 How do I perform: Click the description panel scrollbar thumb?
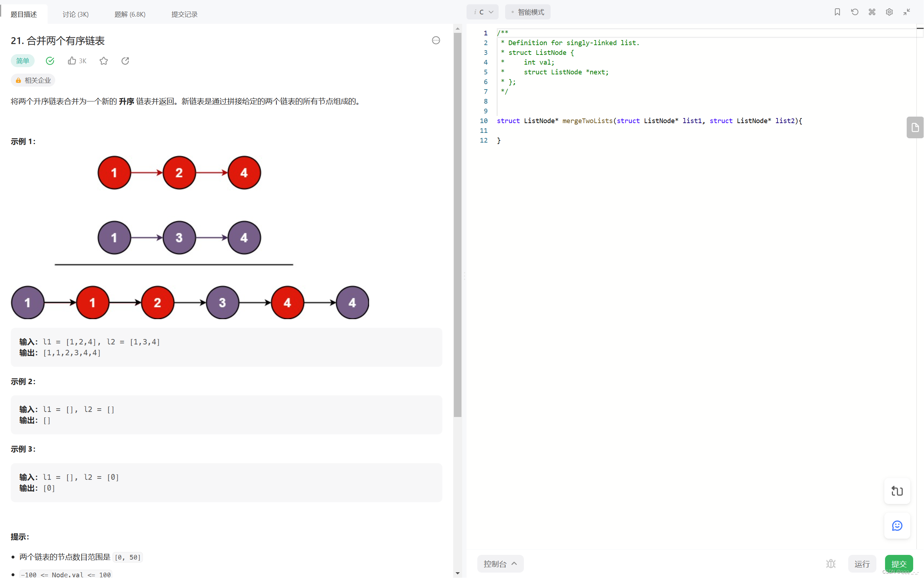(457, 225)
